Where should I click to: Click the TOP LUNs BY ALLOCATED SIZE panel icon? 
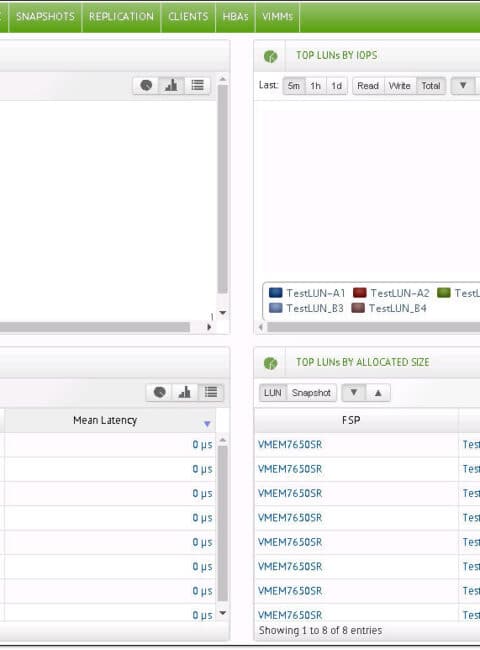(270, 364)
